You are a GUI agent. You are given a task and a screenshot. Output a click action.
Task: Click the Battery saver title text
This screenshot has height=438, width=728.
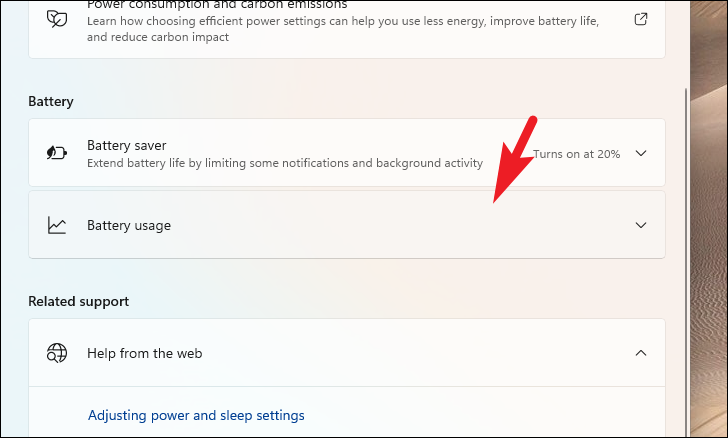point(126,145)
